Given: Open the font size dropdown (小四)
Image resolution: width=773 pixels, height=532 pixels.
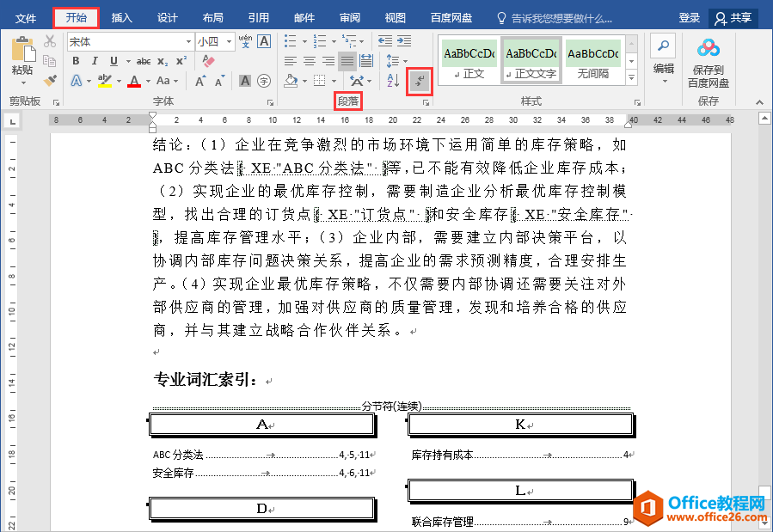Looking at the screenshot, I should (x=230, y=42).
